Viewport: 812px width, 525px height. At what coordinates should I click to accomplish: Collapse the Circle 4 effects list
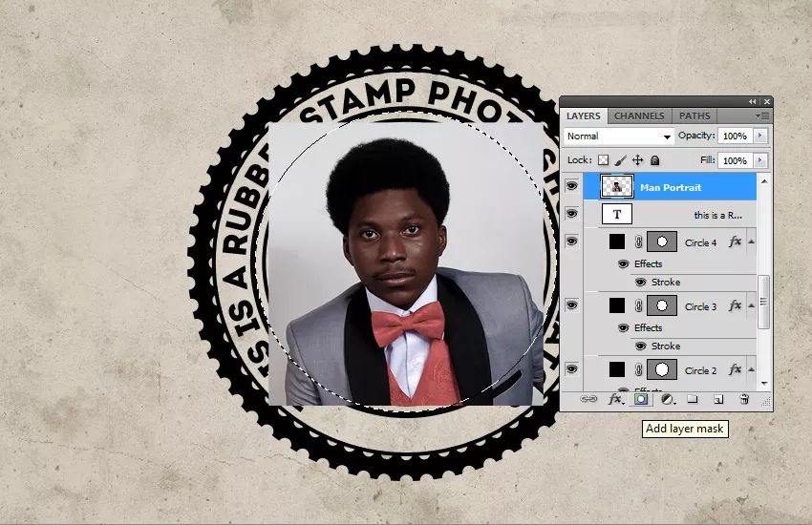[751, 241]
